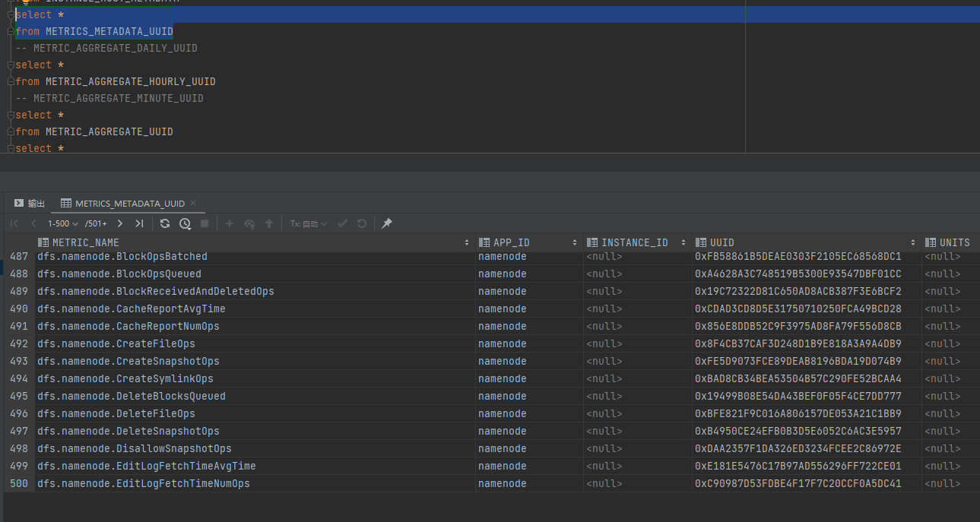The width and height of the screenshot is (980, 522).
Task: Jump to last page of results
Action: point(139,223)
